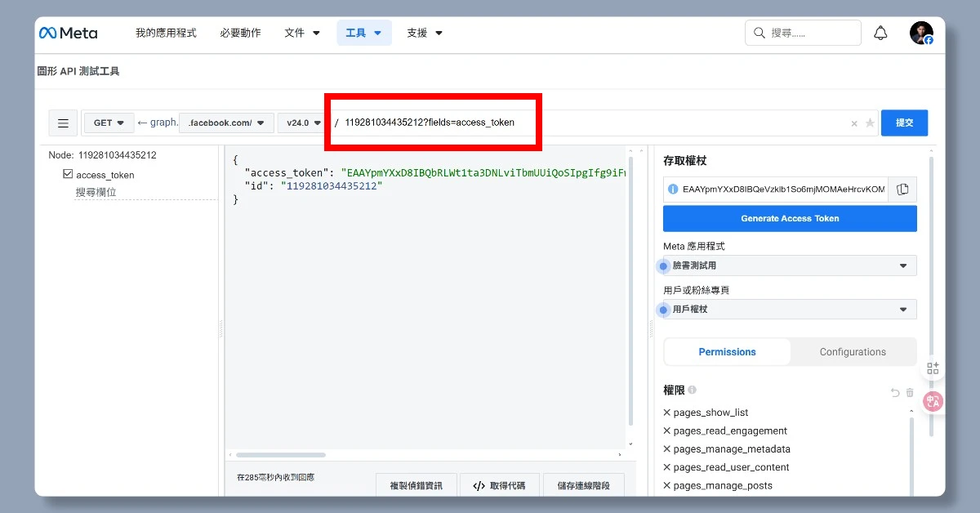Screen dimensions: 980x513
Task: Open 我的應用程式 in top navigation
Action: coord(166,33)
